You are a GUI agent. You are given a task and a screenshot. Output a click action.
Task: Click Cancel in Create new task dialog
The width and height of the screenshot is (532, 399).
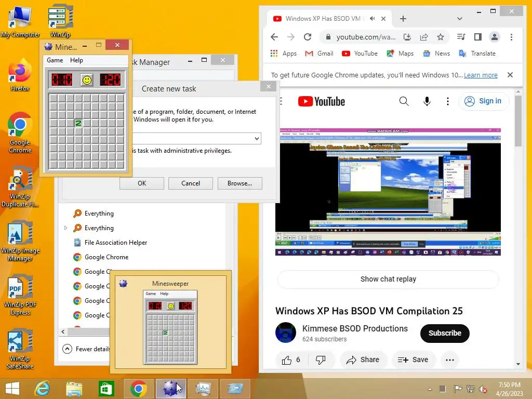pyautogui.click(x=190, y=183)
